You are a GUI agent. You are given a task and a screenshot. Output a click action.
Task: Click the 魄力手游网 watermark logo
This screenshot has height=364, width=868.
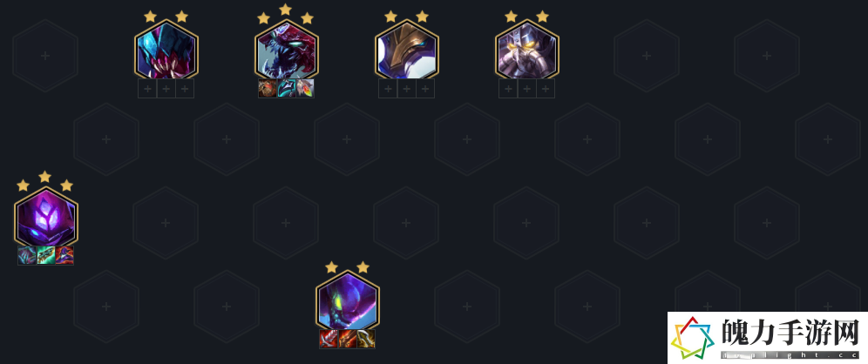pyautogui.click(x=768, y=338)
